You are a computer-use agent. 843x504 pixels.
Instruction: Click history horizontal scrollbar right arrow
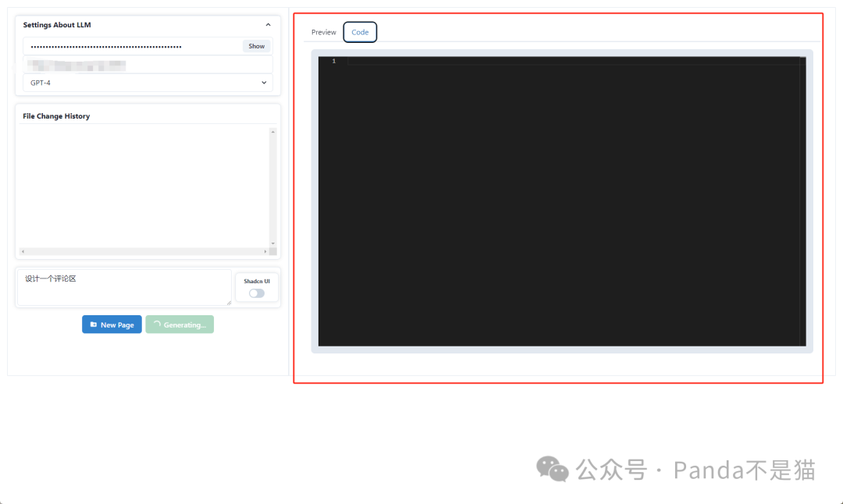coord(265,251)
